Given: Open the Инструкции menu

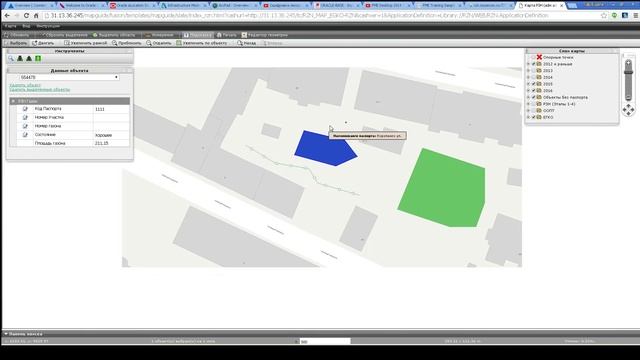Looking at the screenshot, I should [48, 26].
